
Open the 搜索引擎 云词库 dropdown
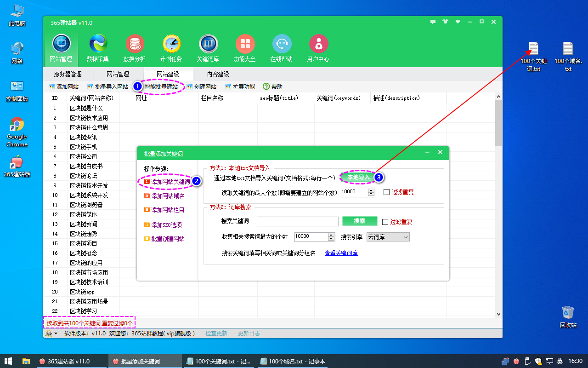coord(388,237)
